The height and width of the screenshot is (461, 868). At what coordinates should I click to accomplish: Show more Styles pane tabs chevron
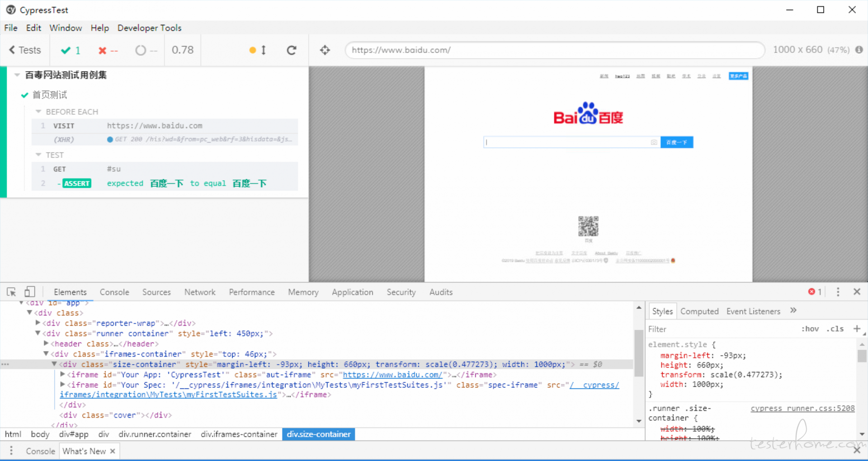(x=793, y=310)
